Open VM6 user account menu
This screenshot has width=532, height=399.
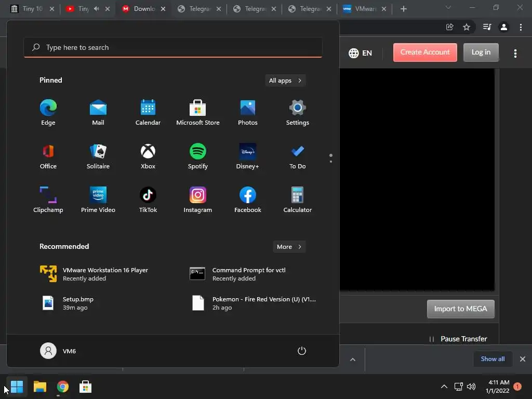pos(58,351)
